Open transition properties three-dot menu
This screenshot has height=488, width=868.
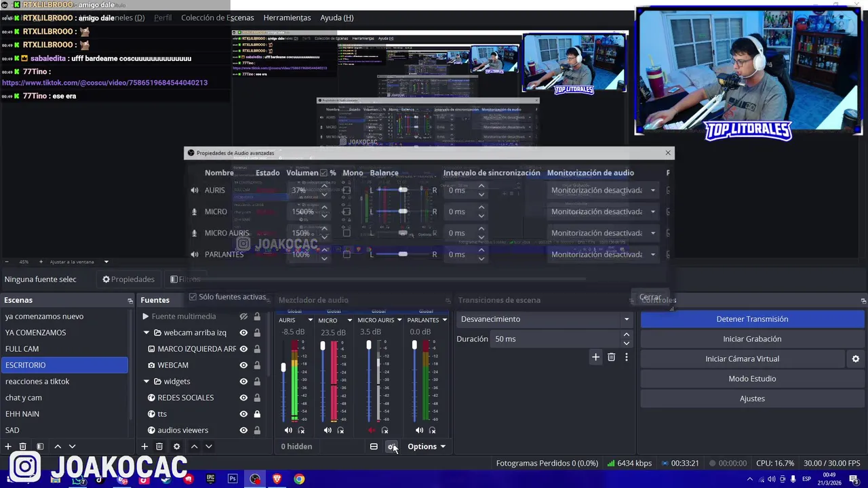pos(627,357)
